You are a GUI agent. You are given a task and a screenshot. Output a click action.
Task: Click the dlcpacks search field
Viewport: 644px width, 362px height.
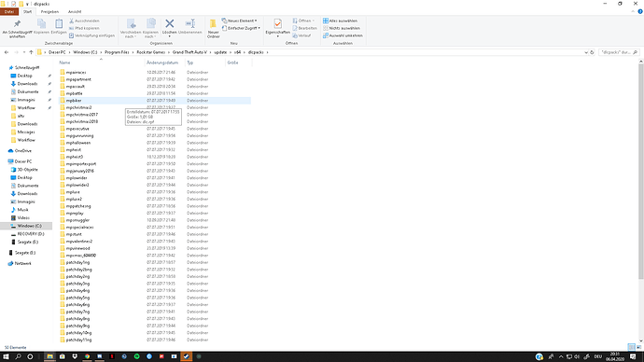pyautogui.click(x=619, y=52)
